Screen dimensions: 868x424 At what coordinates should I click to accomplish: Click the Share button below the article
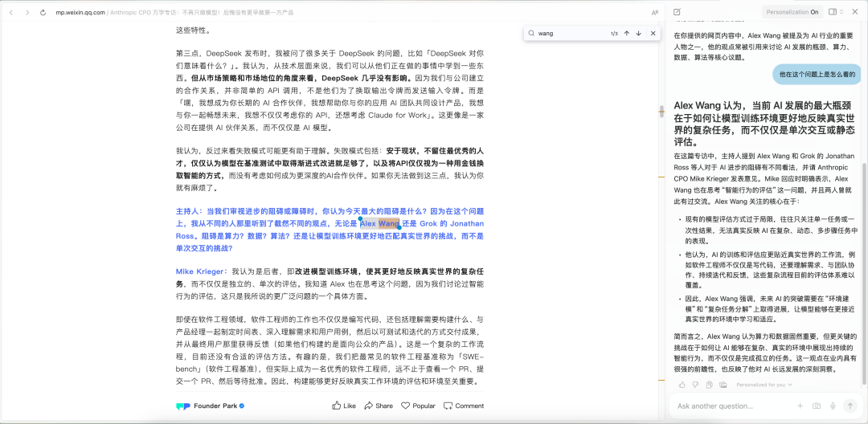378,406
